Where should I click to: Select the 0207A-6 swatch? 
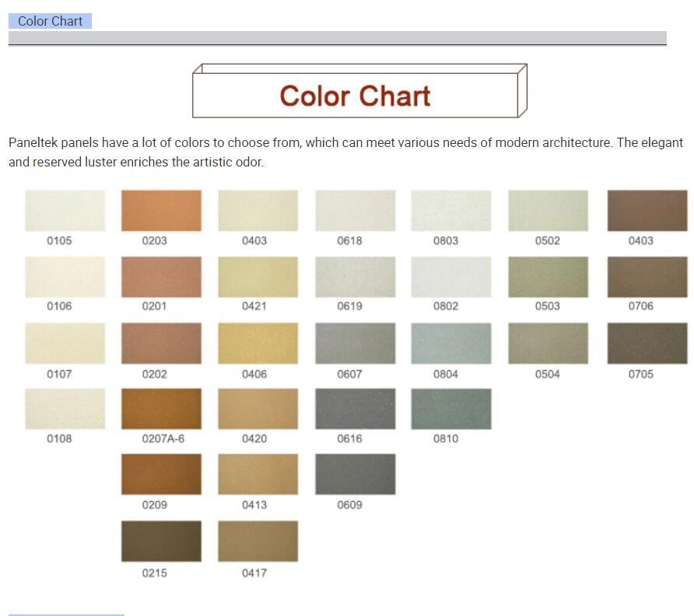[x=162, y=409]
